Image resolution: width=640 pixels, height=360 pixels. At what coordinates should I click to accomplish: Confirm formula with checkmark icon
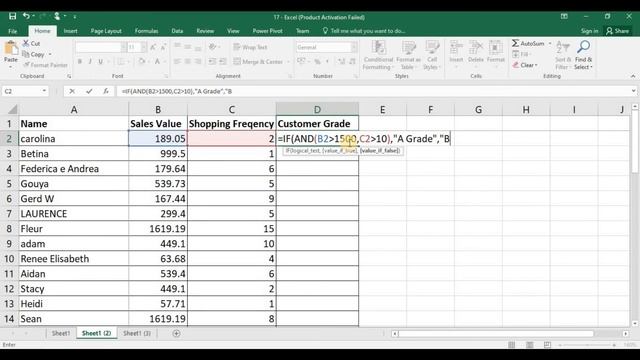pos(89,91)
